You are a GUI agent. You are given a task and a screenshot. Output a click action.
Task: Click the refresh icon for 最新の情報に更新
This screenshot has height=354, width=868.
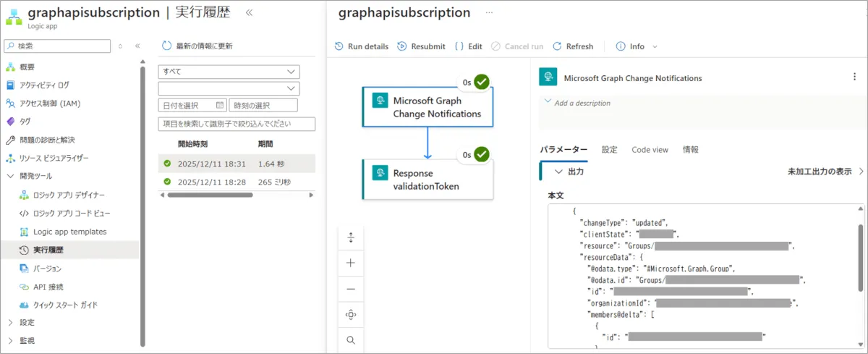167,46
